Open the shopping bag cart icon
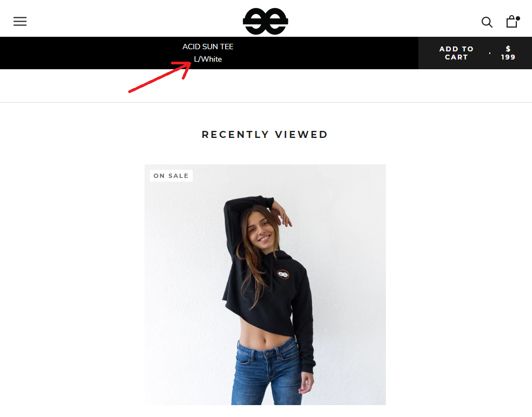 [511, 22]
